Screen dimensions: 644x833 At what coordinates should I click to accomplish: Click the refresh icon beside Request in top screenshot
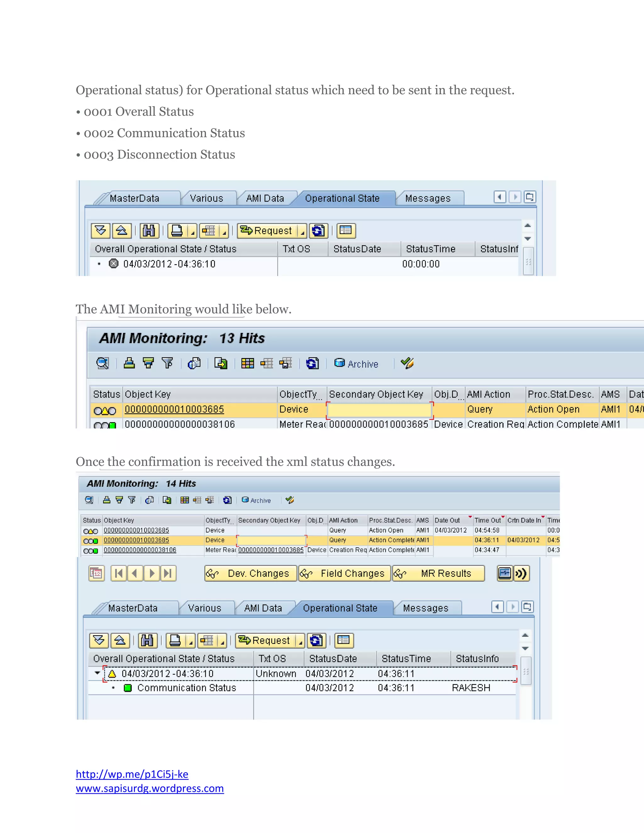tap(318, 230)
